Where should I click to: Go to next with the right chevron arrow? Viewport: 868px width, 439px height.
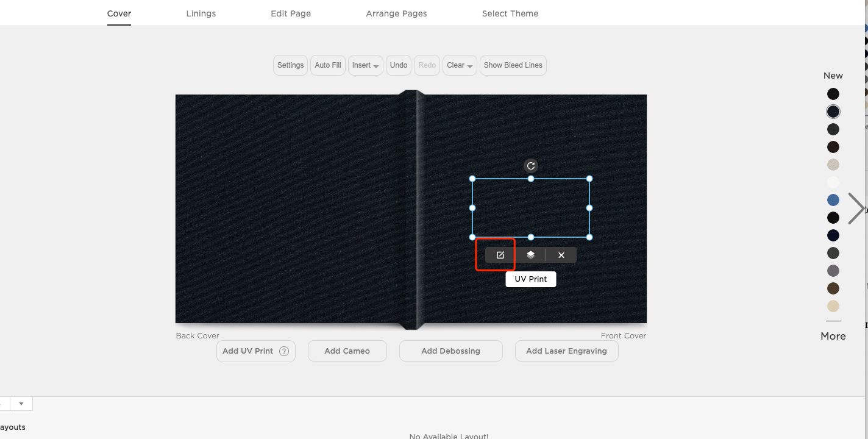point(856,209)
